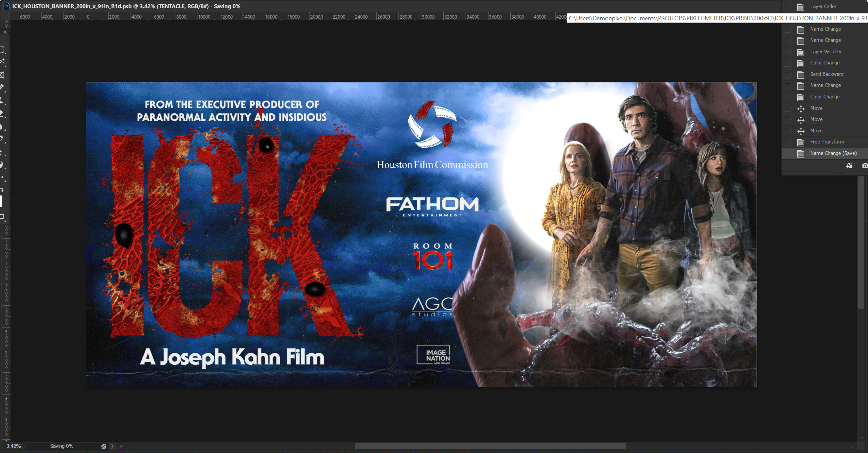The height and width of the screenshot is (453, 868).
Task: Select the Name Change (Save) history state
Action: 825,153
